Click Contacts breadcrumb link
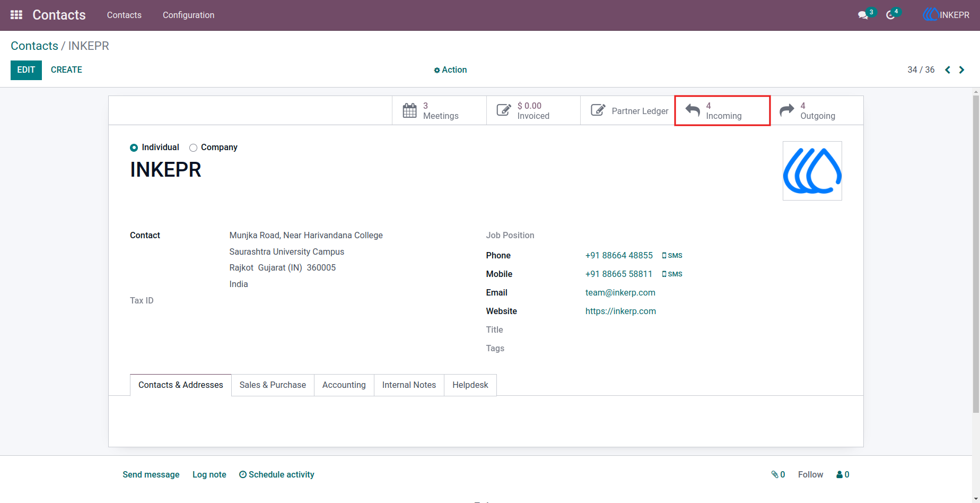 (x=34, y=46)
